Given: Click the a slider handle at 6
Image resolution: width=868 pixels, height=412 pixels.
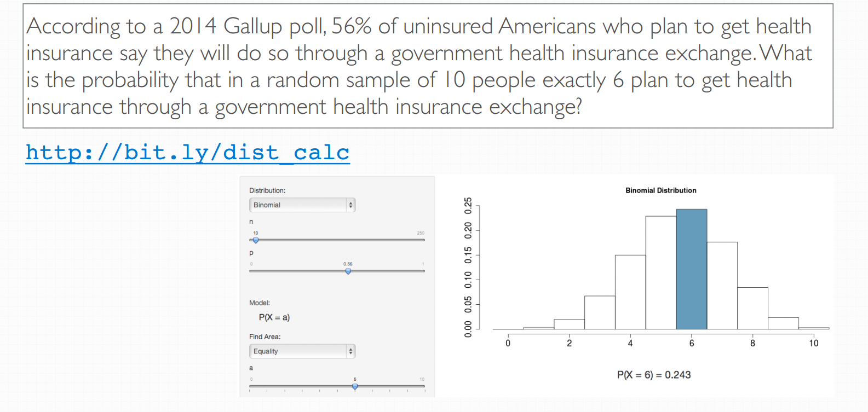Looking at the screenshot, I should click(355, 386).
